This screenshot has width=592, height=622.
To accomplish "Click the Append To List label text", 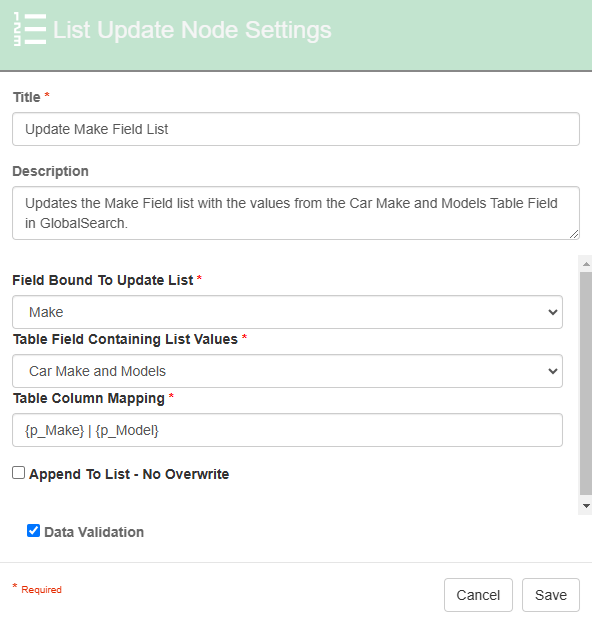I will click(129, 474).
